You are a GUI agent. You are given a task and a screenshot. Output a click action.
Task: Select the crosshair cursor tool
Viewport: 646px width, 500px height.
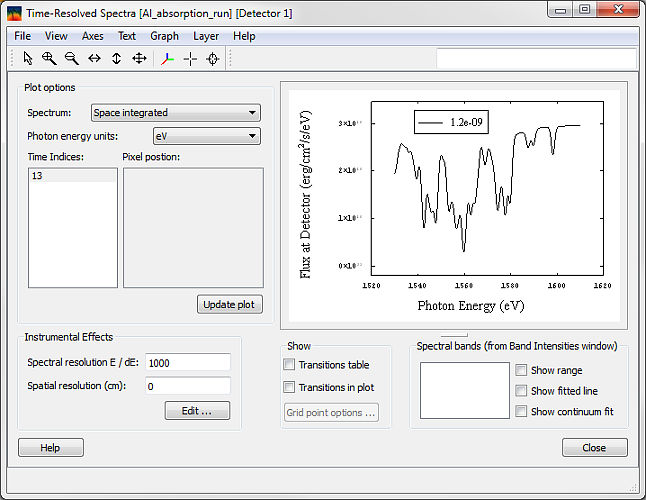coord(189,59)
